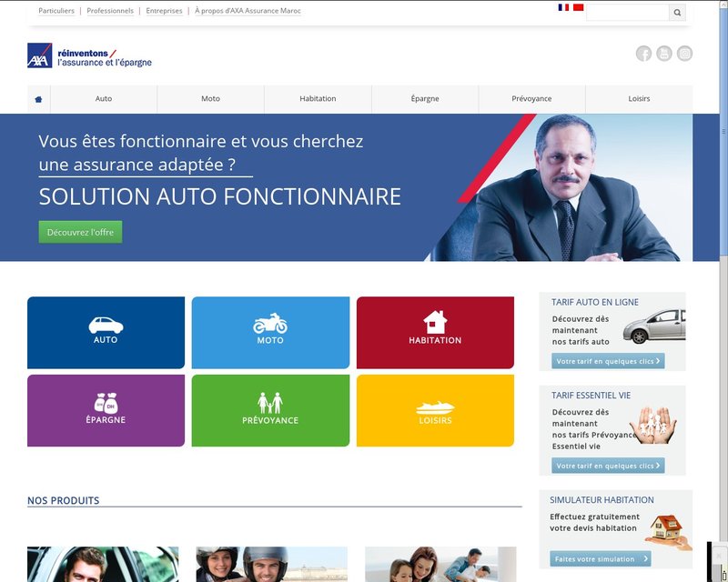The width and height of the screenshot is (728, 582).
Task: Go to the home icon in navigation
Action: [38, 99]
